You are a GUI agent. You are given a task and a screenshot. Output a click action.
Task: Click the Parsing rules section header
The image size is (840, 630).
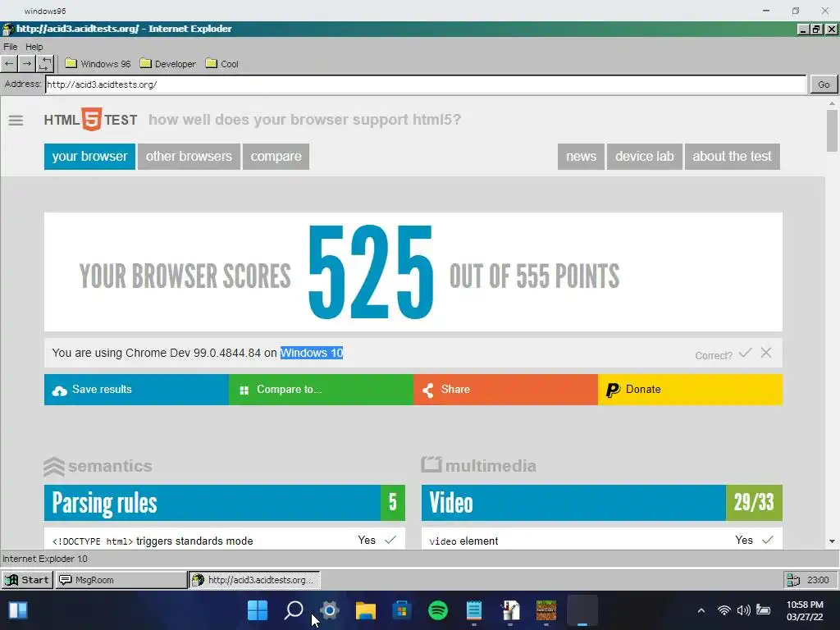coord(225,503)
